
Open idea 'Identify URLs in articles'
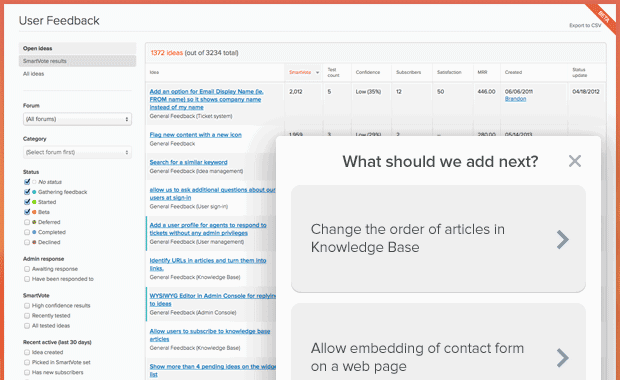point(208,264)
